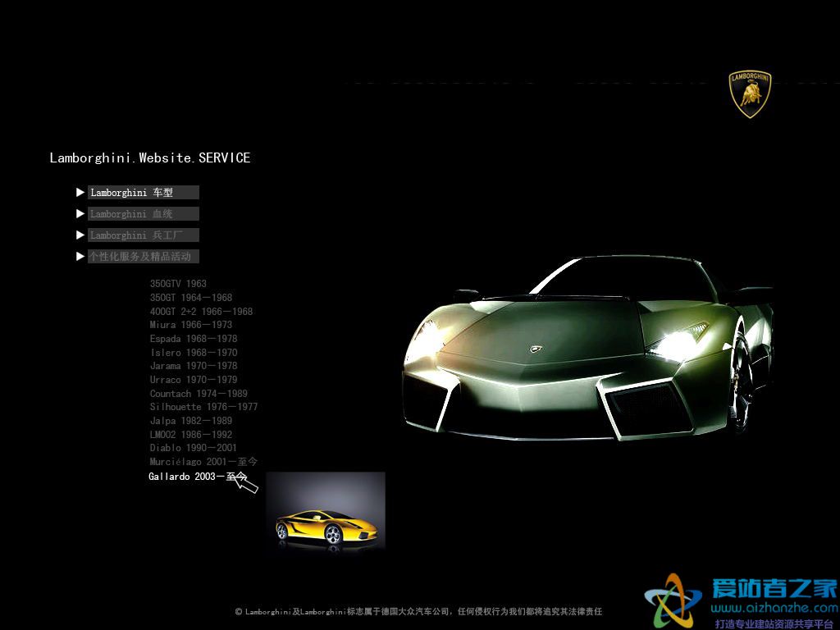Select the Lamborghini 血统 menu item

[143, 214]
